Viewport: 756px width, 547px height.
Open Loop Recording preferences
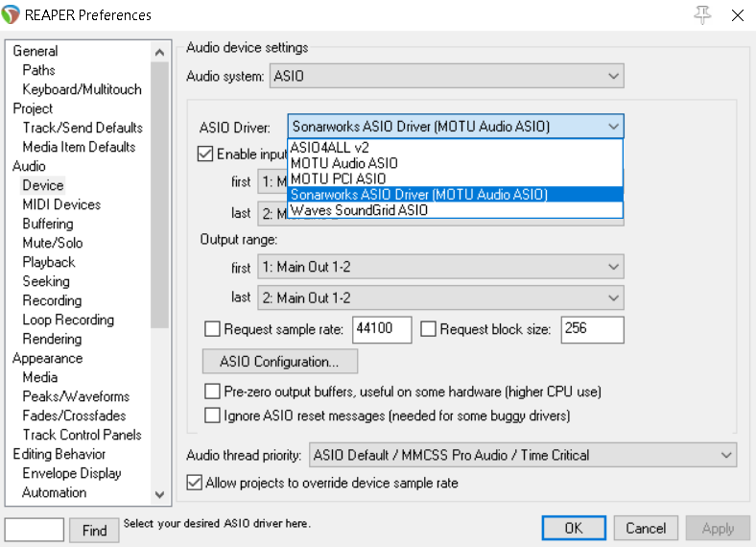click(x=68, y=320)
